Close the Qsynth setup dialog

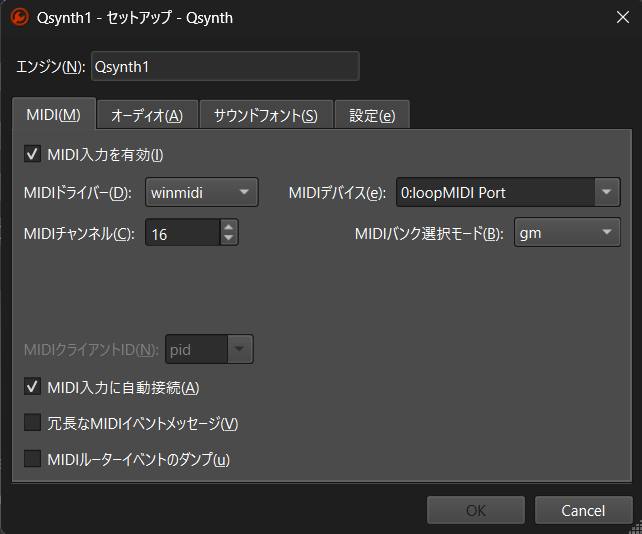click(623, 17)
